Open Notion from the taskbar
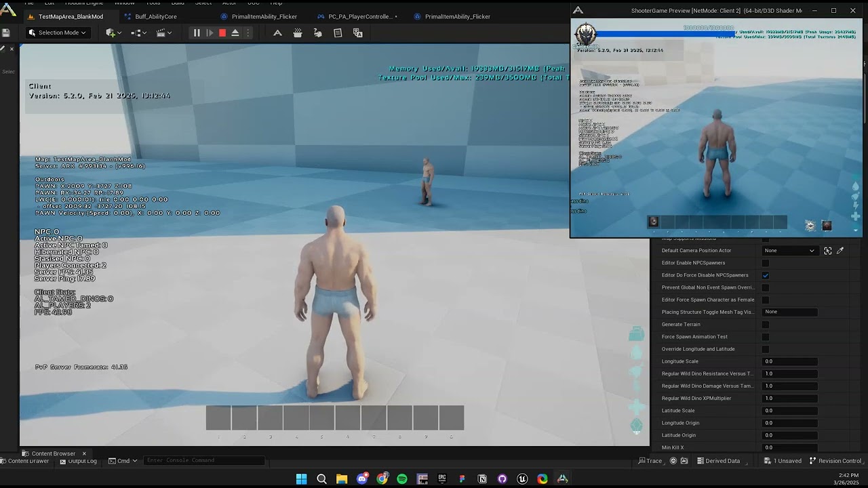Viewport: 868px width, 488px height. (x=482, y=479)
